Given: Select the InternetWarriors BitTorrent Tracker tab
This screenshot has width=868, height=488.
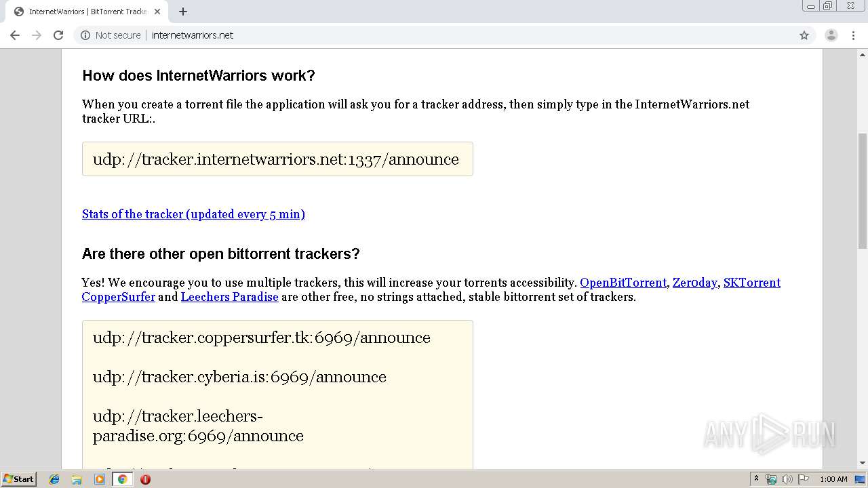Looking at the screenshot, I should pyautogui.click(x=87, y=12).
